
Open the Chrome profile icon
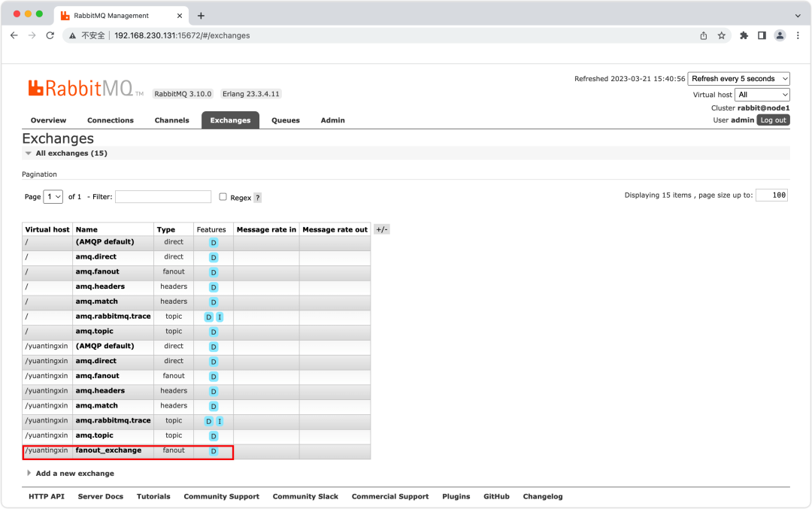(780, 35)
